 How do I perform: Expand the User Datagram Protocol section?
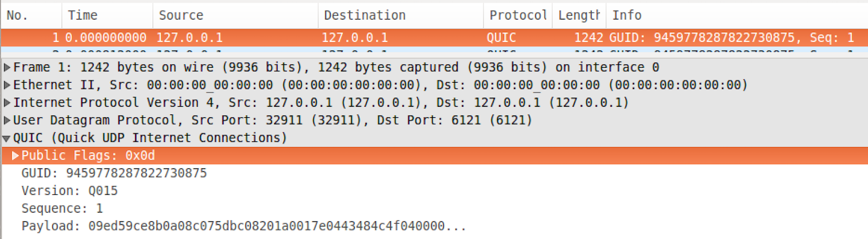coord(7,121)
